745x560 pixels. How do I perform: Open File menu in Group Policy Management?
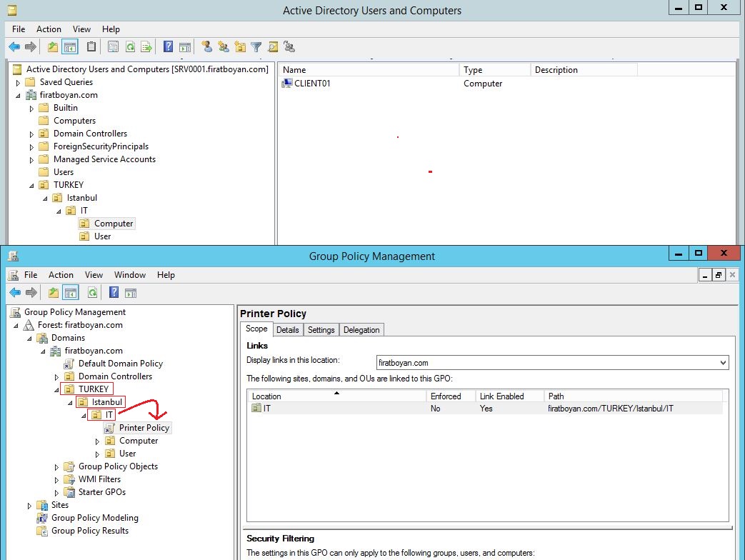31,275
